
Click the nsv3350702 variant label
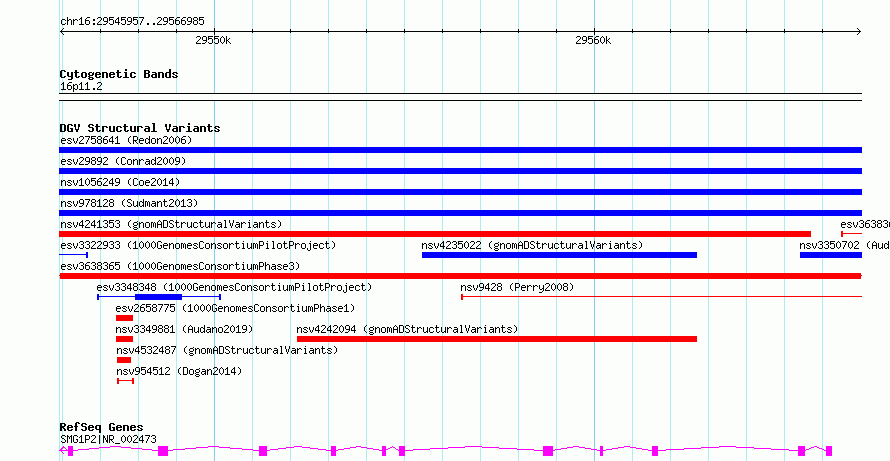(x=844, y=246)
